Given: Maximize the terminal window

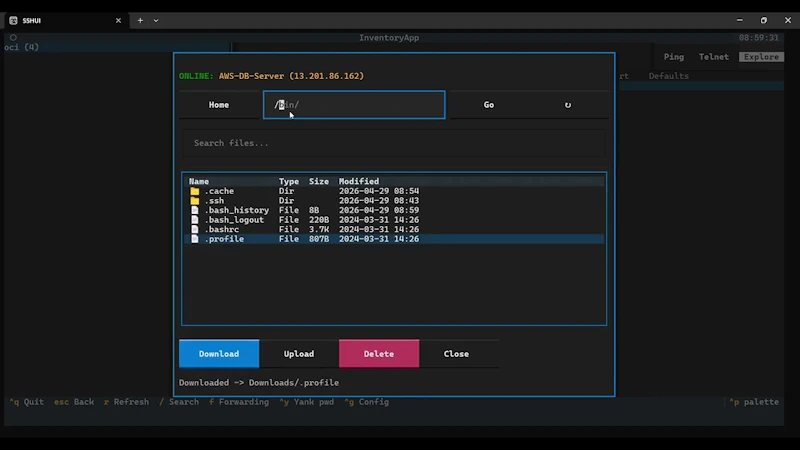Looking at the screenshot, I should tap(764, 20).
